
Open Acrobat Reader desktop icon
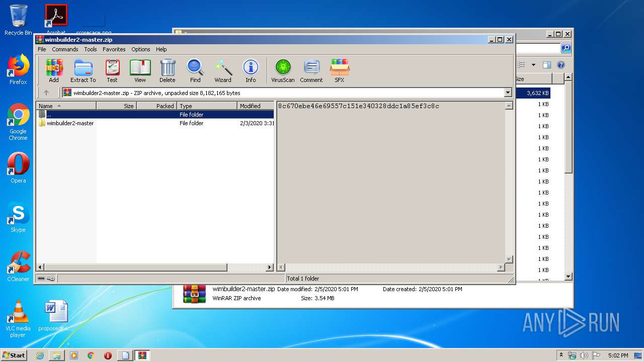pos(56,20)
